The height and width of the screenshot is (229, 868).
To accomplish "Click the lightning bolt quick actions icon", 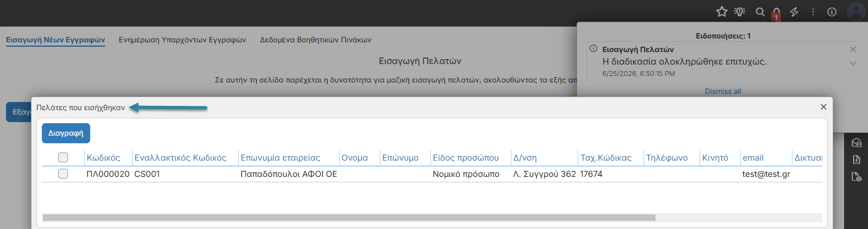I will (794, 11).
